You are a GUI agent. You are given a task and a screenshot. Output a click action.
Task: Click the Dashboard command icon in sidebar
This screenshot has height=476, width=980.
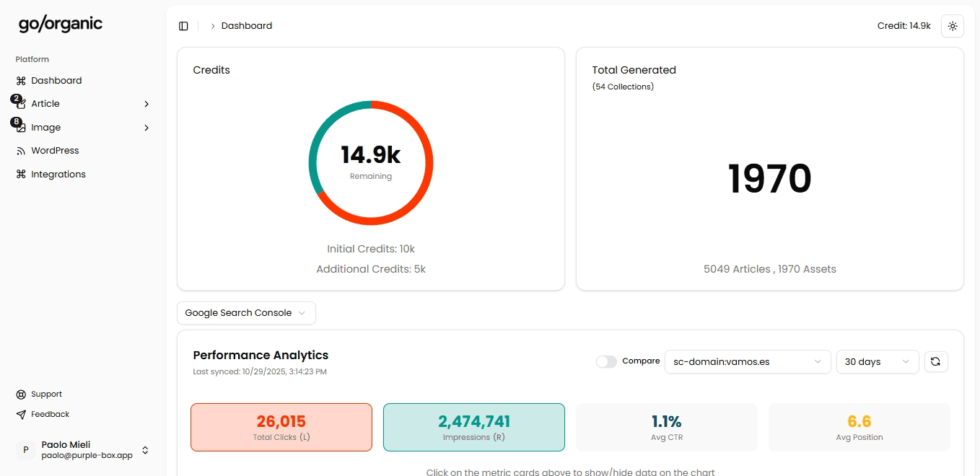click(21, 81)
